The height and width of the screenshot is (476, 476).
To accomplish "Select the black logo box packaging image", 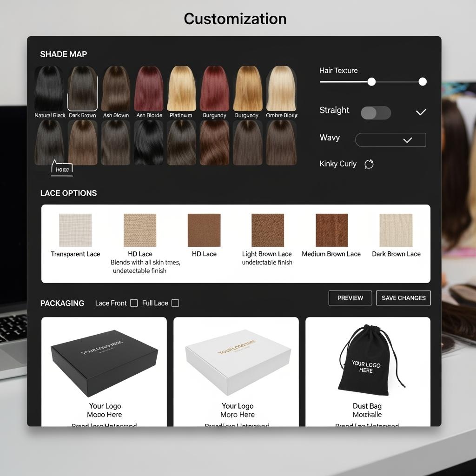I will click(104, 357).
